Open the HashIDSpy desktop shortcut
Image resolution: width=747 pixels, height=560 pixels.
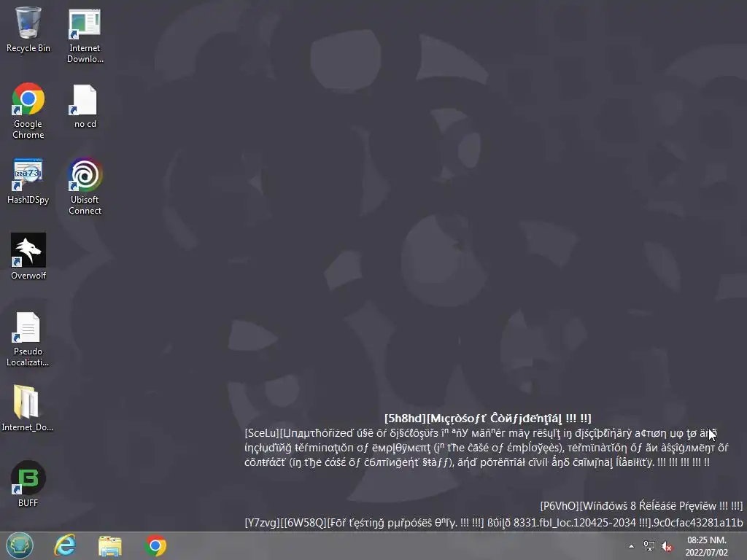coord(28,181)
